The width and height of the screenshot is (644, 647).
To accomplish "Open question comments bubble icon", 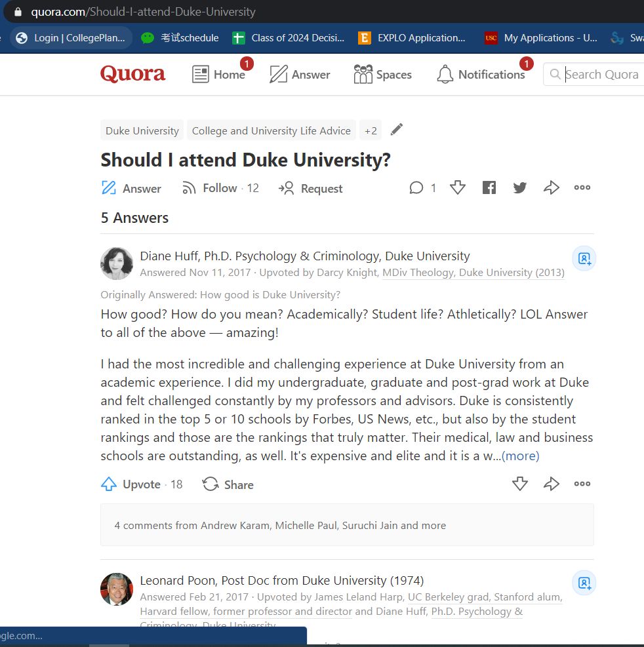I will [416, 187].
